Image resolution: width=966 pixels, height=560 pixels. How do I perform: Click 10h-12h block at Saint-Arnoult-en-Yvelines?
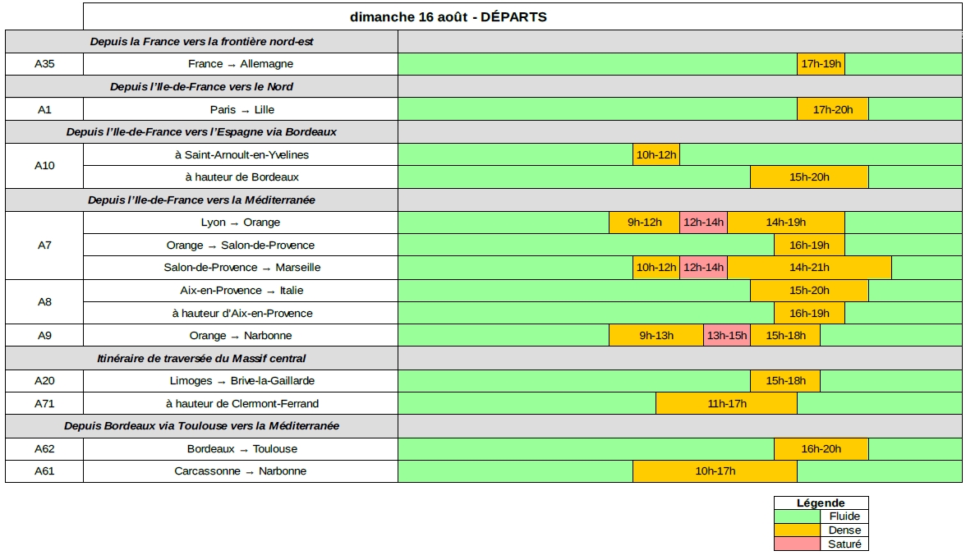655,154
